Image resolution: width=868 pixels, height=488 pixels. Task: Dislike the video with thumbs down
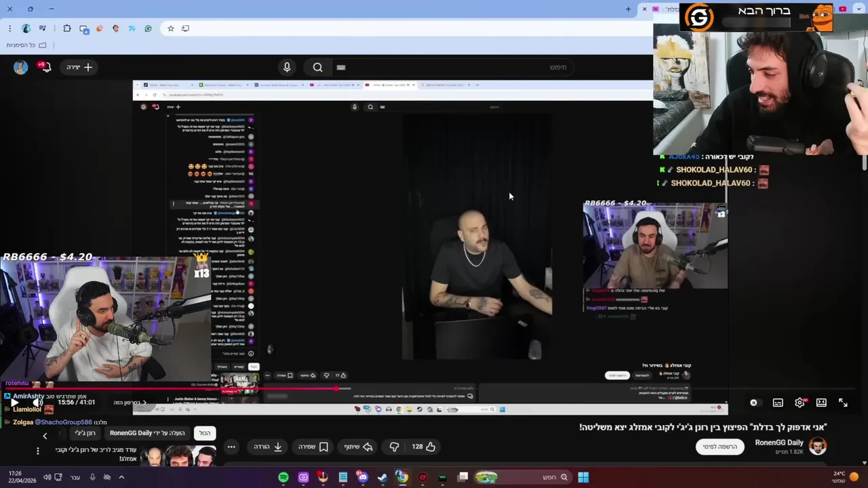[394, 447]
